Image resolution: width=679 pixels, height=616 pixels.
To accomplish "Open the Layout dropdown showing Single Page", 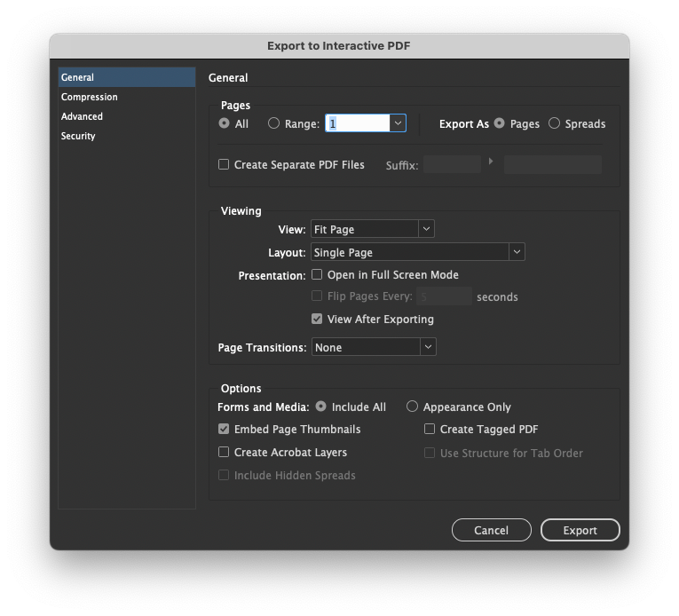I will pos(418,252).
